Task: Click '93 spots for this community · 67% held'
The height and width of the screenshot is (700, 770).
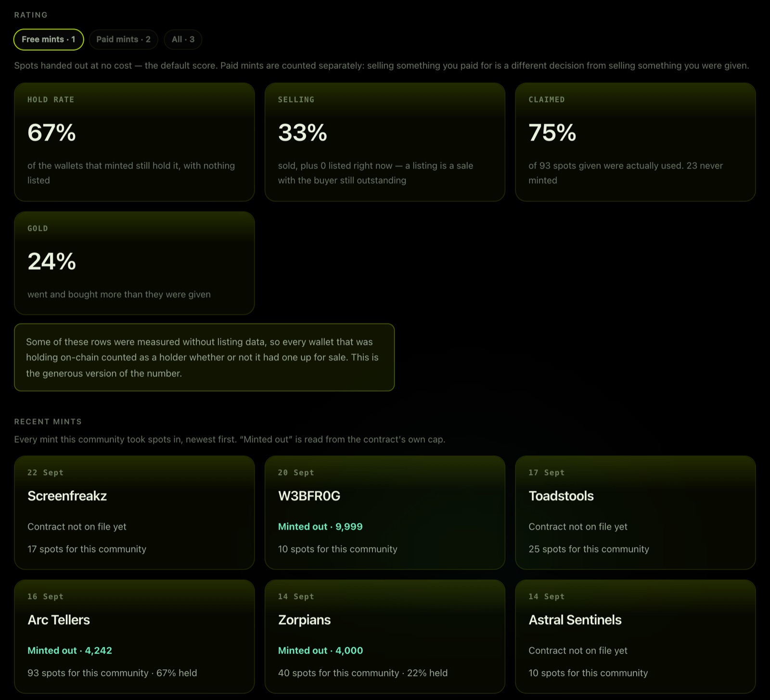Action: click(112, 673)
